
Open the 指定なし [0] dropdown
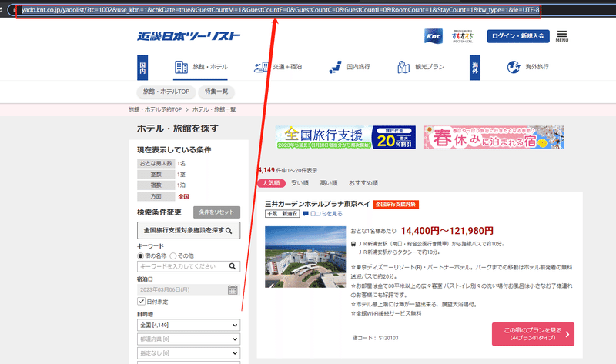[189, 353]
